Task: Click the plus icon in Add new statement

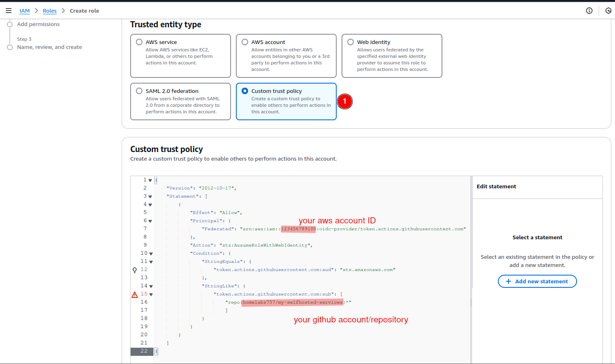Action: [508, 281]
